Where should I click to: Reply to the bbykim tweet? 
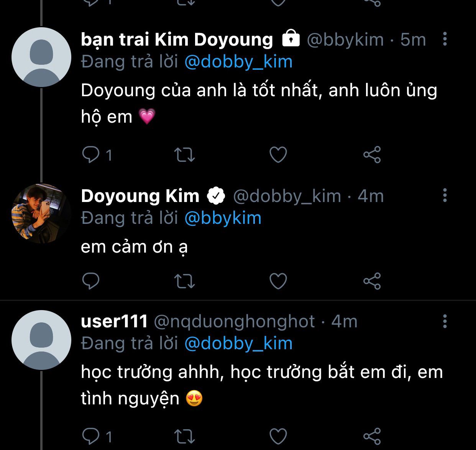[x=91, y=155]
